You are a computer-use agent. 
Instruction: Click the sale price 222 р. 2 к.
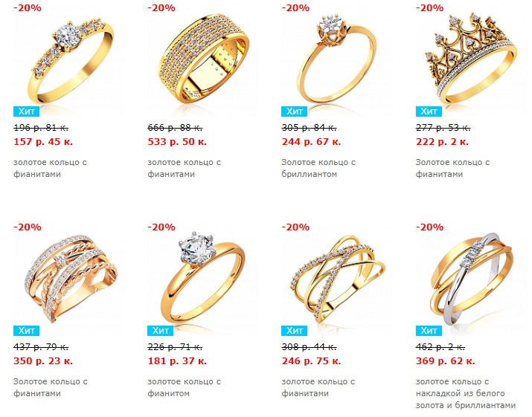pyautogui.click(x=442, y=142)
